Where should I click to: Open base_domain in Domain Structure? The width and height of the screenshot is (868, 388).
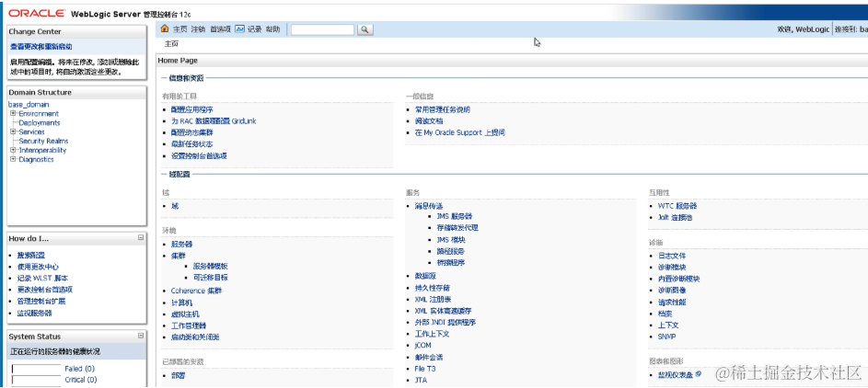(x=29, y=105)
